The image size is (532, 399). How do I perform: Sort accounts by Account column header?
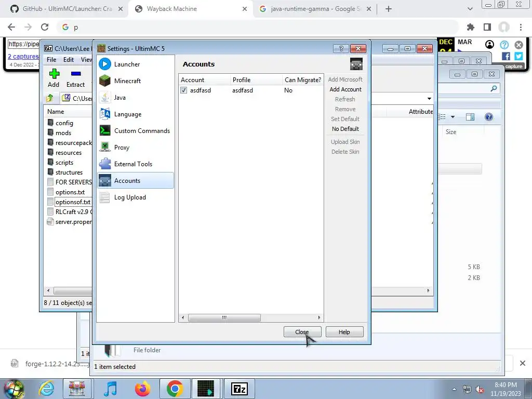click(204, 79)
